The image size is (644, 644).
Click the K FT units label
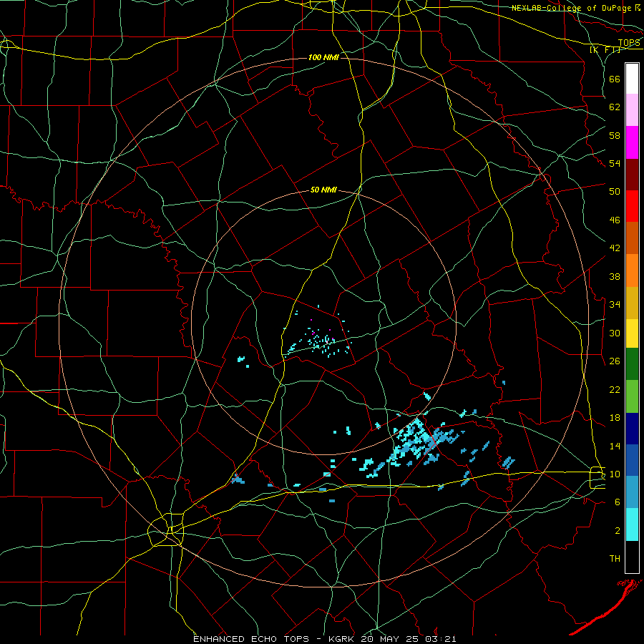(605, 49)
